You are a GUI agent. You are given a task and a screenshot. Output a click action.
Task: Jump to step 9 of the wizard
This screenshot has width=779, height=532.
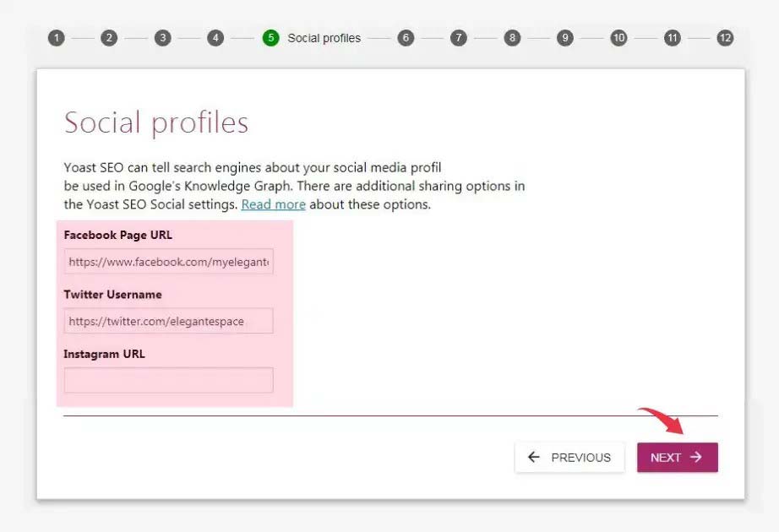pos(565,38)
